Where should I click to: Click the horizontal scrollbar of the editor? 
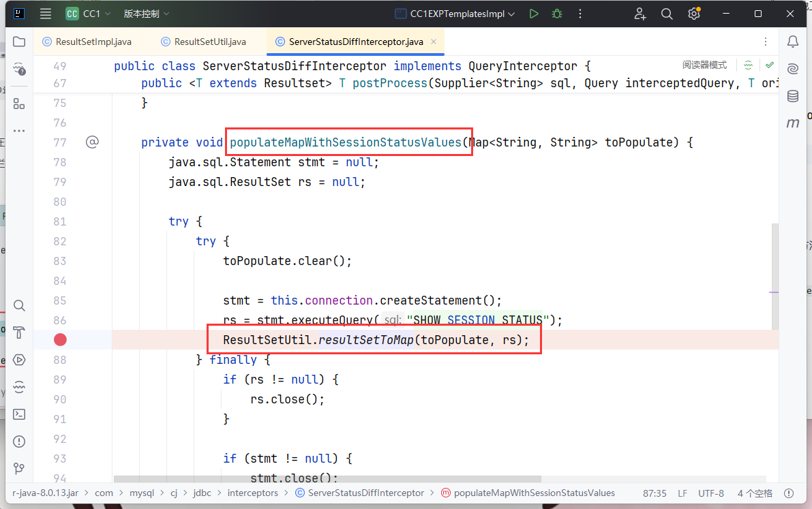(327, 479)
